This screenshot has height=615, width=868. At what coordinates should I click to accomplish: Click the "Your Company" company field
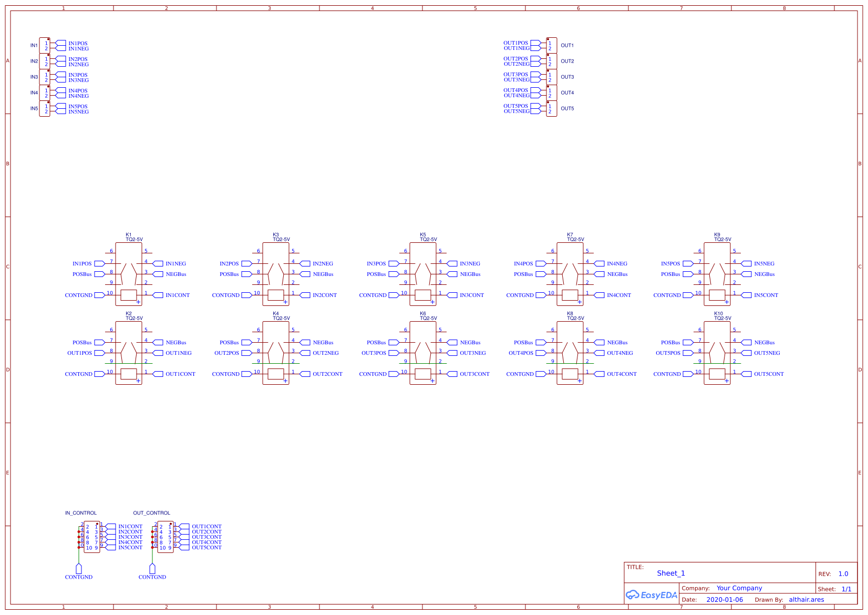pyautogui.click(x=739, y=588)
